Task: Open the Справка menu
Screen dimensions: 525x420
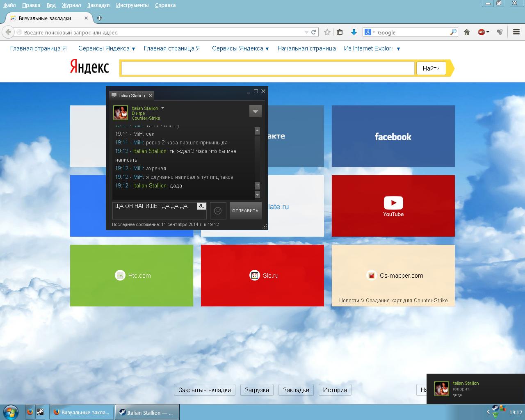Action: pos(165,5)
